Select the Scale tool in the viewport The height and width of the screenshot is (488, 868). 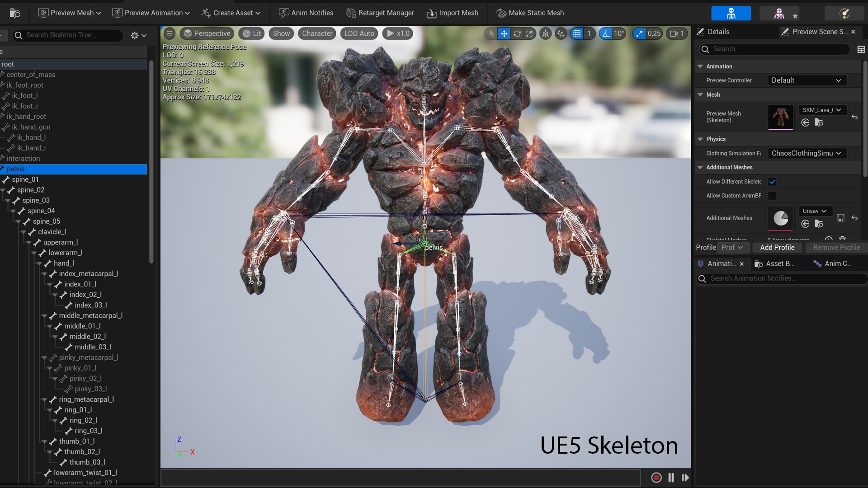pos(530,33)
